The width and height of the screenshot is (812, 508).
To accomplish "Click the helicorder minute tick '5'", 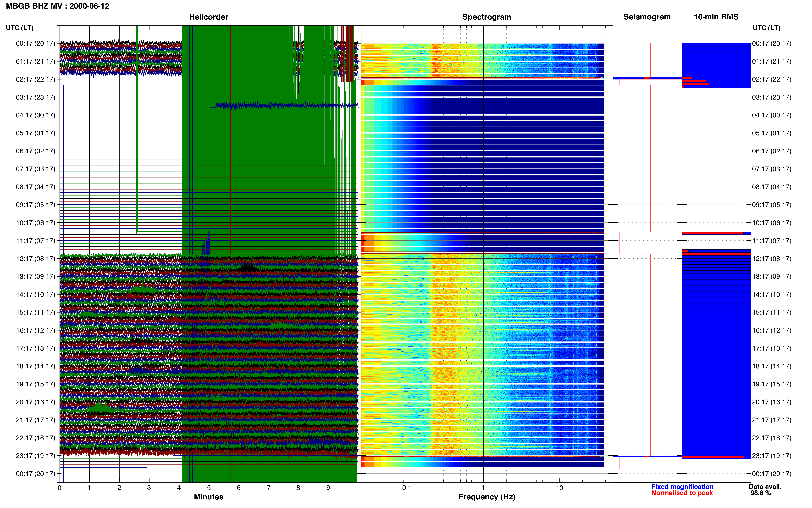I will 209,488.
